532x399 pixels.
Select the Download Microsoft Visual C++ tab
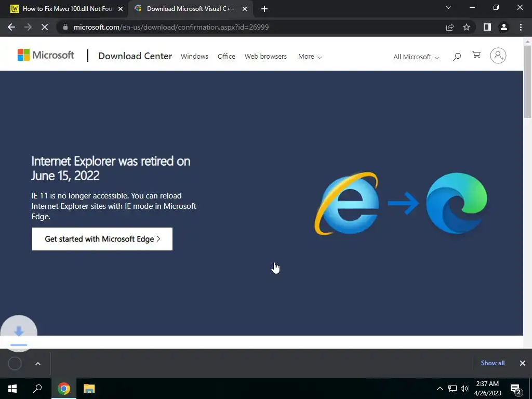click(190, 9)
